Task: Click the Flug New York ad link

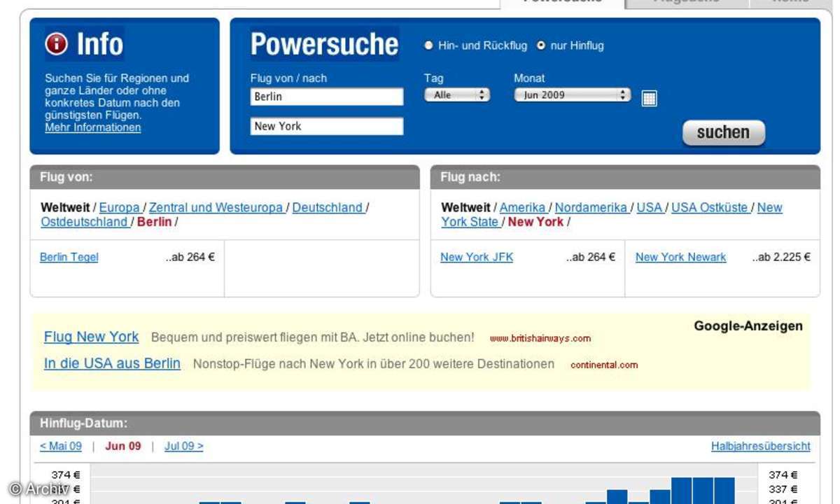Action: coord(92,337)
